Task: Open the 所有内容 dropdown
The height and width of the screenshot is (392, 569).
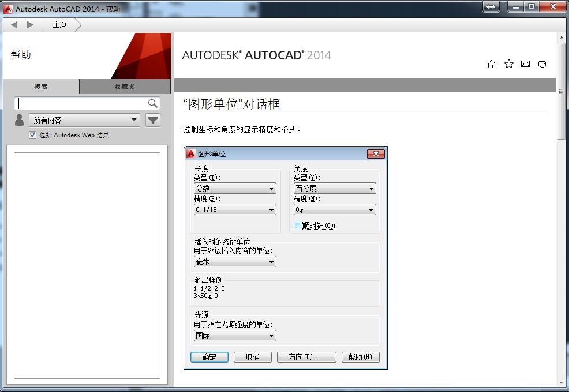Action: (x=84, y=120)
